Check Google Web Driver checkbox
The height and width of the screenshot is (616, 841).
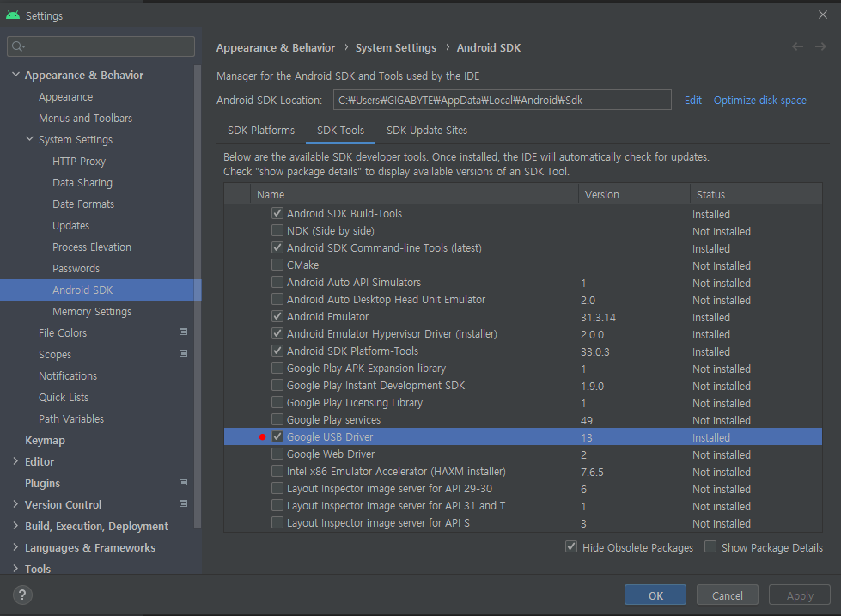click(277, 454)
